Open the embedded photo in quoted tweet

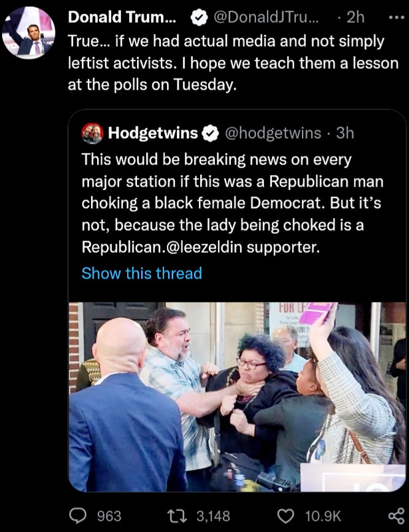point(237,396)
